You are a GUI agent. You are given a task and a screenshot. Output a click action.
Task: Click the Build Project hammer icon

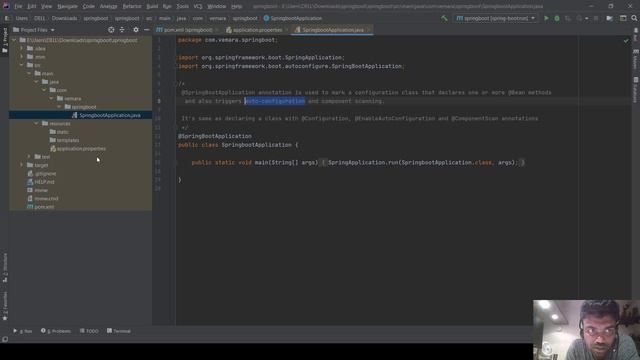click(444, 18)
